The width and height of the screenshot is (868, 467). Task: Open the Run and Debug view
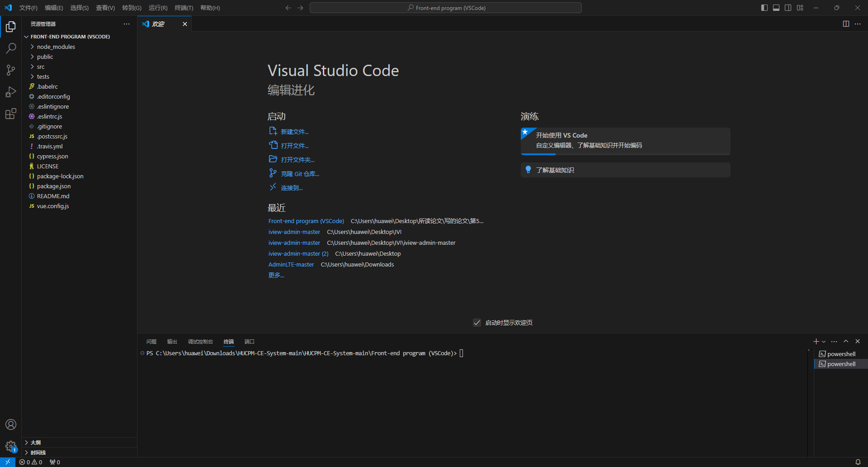tap(11, 92)
